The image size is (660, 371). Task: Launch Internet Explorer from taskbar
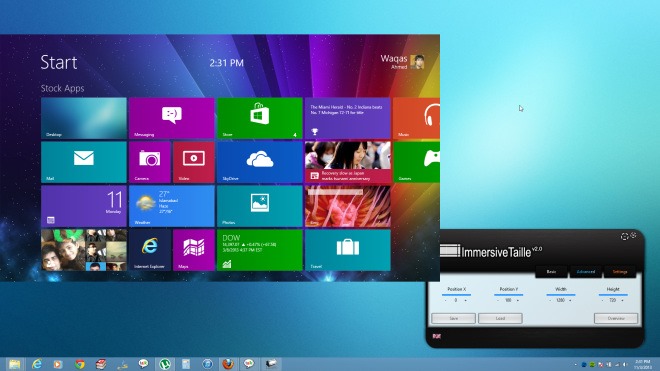[x=37, y=364]
